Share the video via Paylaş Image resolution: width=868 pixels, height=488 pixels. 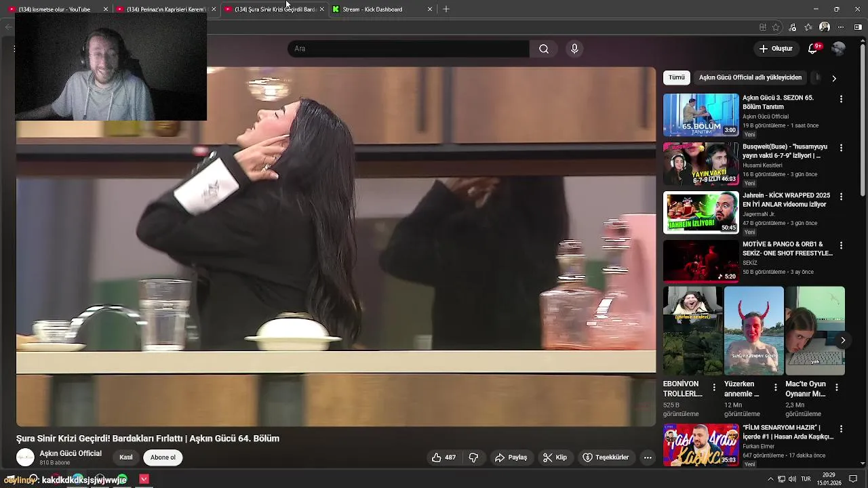click(511, 457)
